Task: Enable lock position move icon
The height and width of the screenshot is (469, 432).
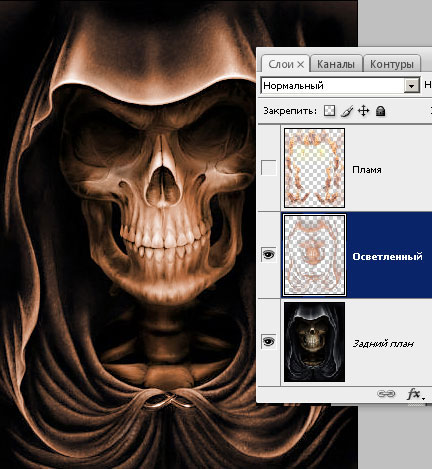Action: point(363,111)
